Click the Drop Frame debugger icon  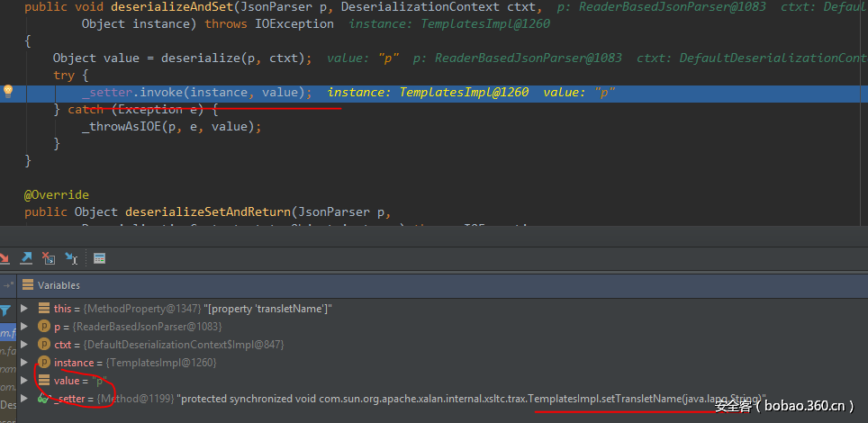pos(50,258)
